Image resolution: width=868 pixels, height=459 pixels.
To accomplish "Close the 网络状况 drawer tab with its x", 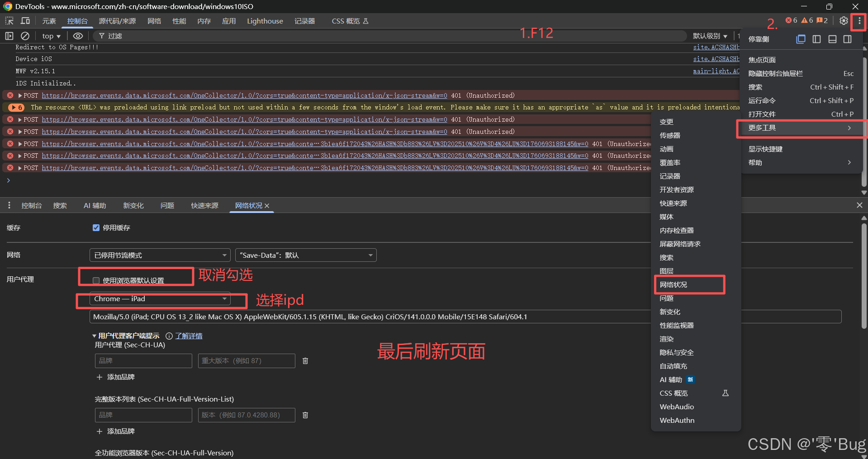I will (x=267, y=206).
